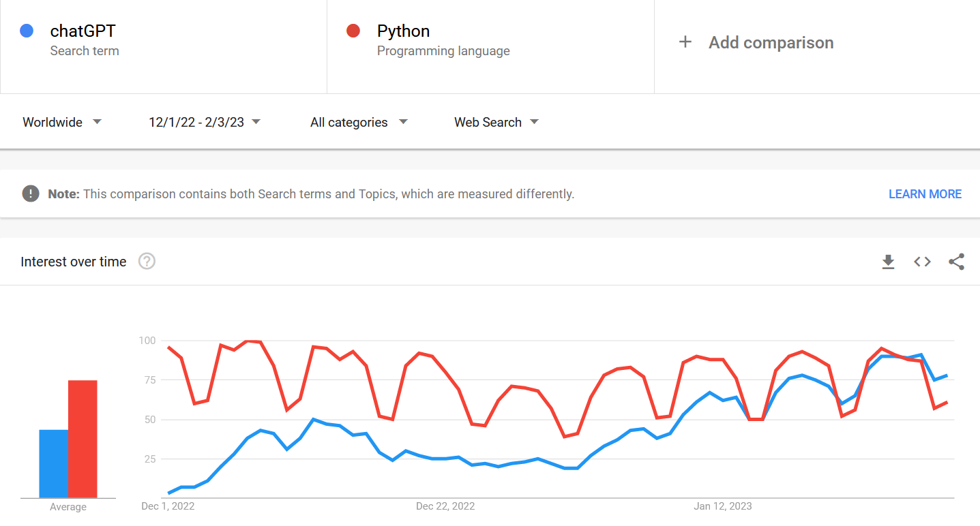
Task: Share the interest over time chart
Action: pyautogui.click(x=956, y=262)
